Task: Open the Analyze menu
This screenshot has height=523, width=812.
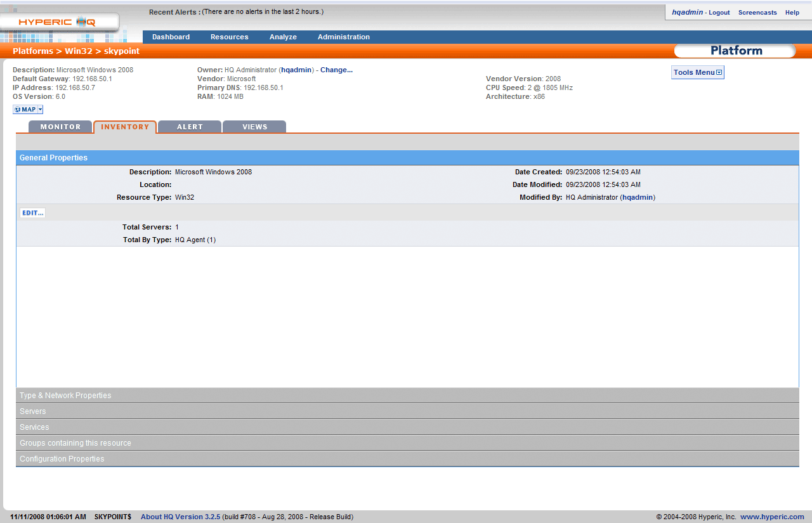Action: click(283, 37)
